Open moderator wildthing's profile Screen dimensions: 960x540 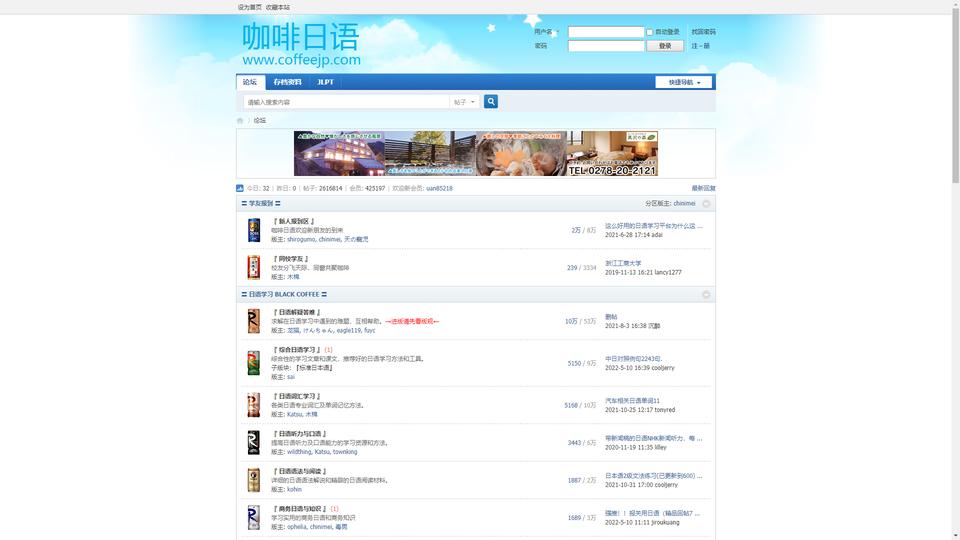tap(299, 452)
